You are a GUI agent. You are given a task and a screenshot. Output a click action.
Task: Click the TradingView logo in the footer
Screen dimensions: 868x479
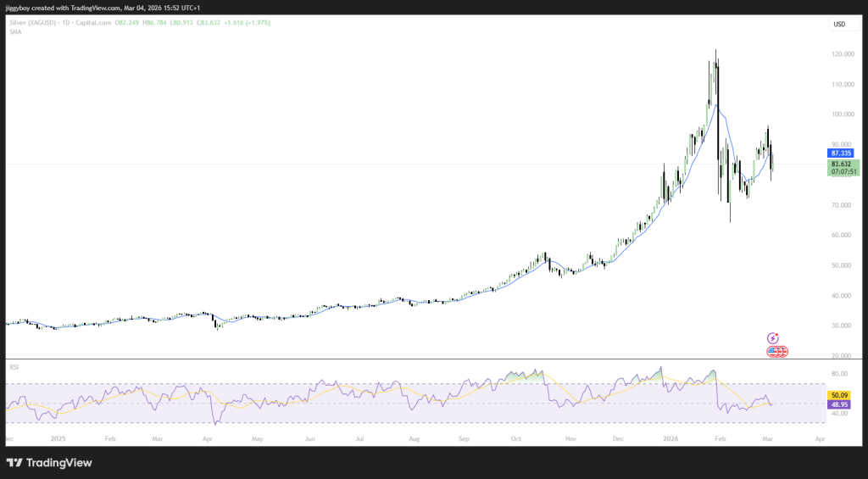pyautogui.click(x=49, y=462)
